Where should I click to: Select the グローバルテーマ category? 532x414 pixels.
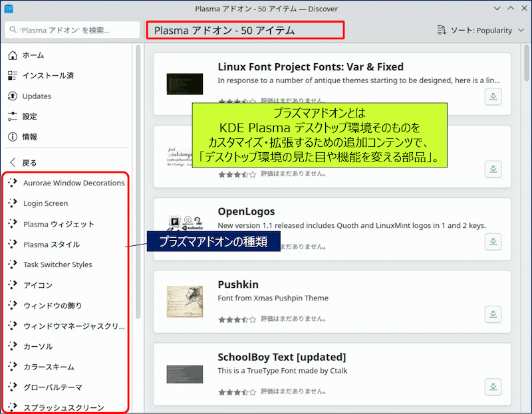coord(53,387)
